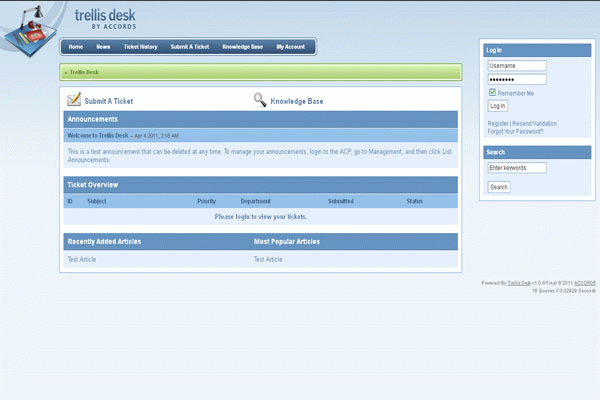This screenshot has width=600, height=400.
Task: Click the ACCORD5 footer link
Action: [x=585, y=283]
